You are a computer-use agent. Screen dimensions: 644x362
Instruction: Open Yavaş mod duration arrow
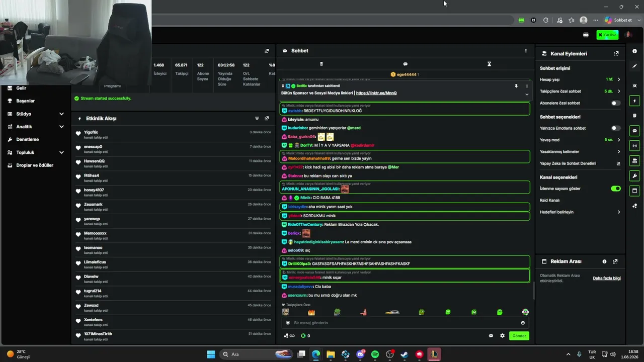pyautogui.click(x=619, y=140)
